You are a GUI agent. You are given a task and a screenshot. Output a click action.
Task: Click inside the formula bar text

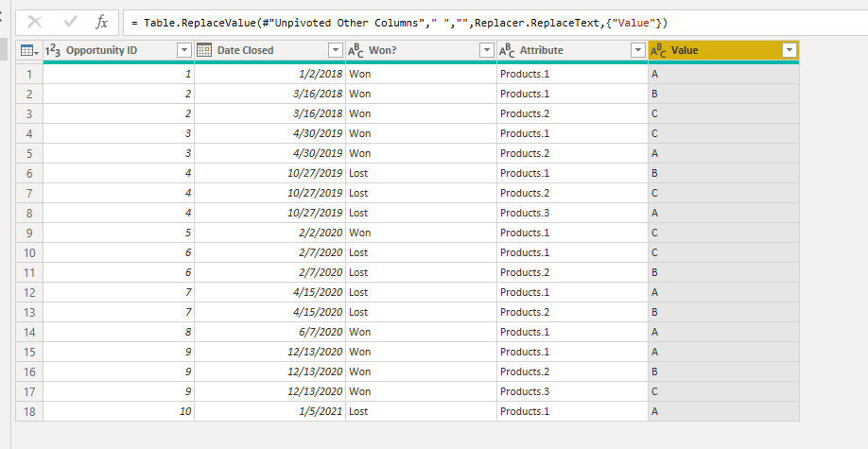[400, 23]
